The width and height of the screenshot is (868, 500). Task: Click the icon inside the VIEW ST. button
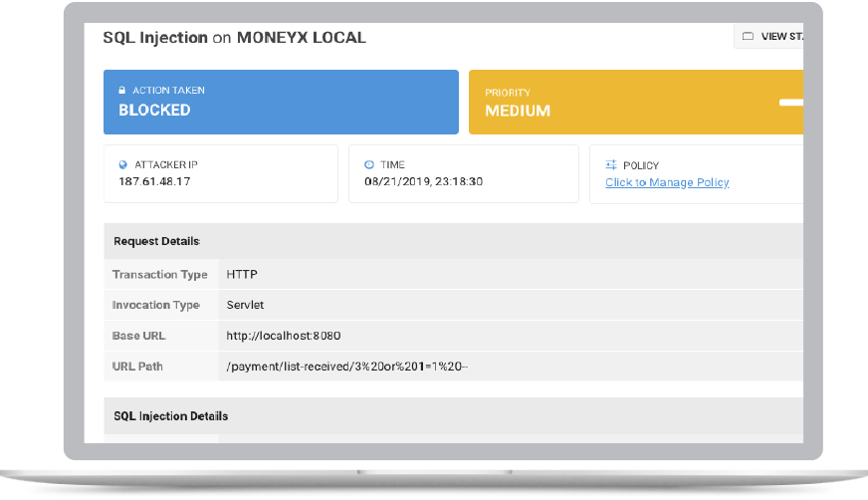748,37
